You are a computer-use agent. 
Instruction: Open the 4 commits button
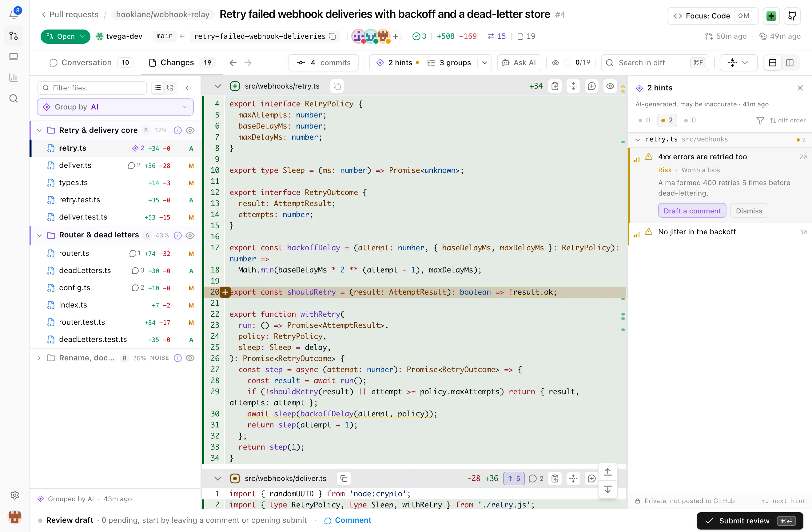323,63
